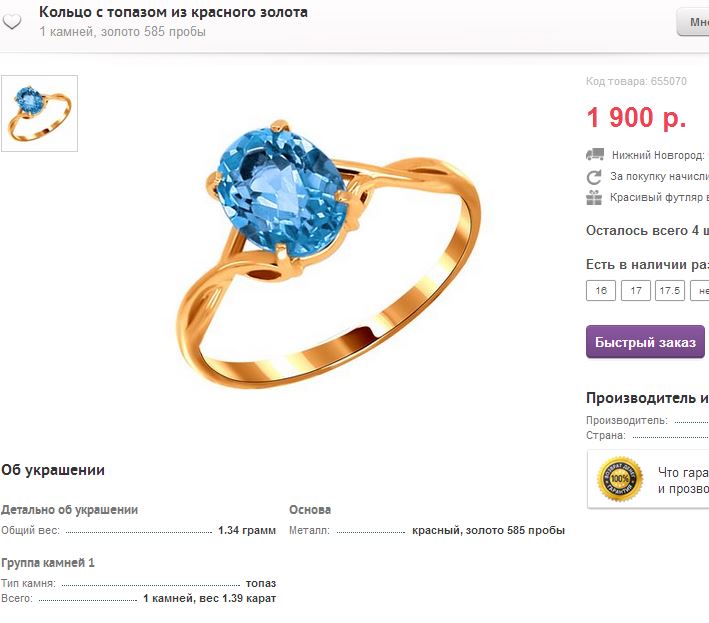Select ring size 17
The width and height of the screenshot is (709, 623).
point(636,290)
